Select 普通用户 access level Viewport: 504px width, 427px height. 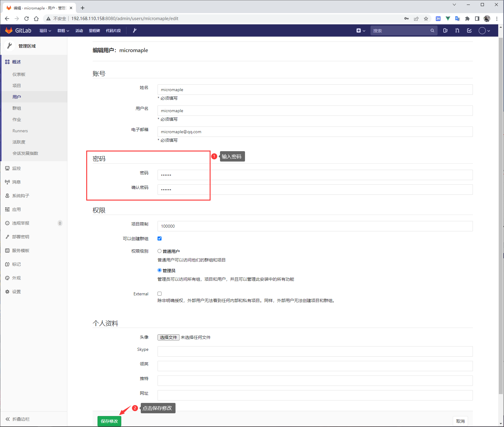click(x=159, y=251)
